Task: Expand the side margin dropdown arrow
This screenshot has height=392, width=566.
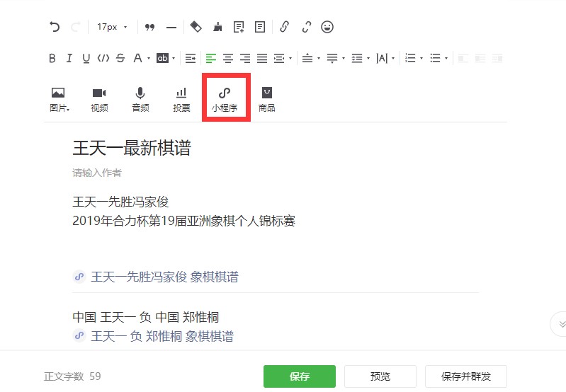Action: 290,59
